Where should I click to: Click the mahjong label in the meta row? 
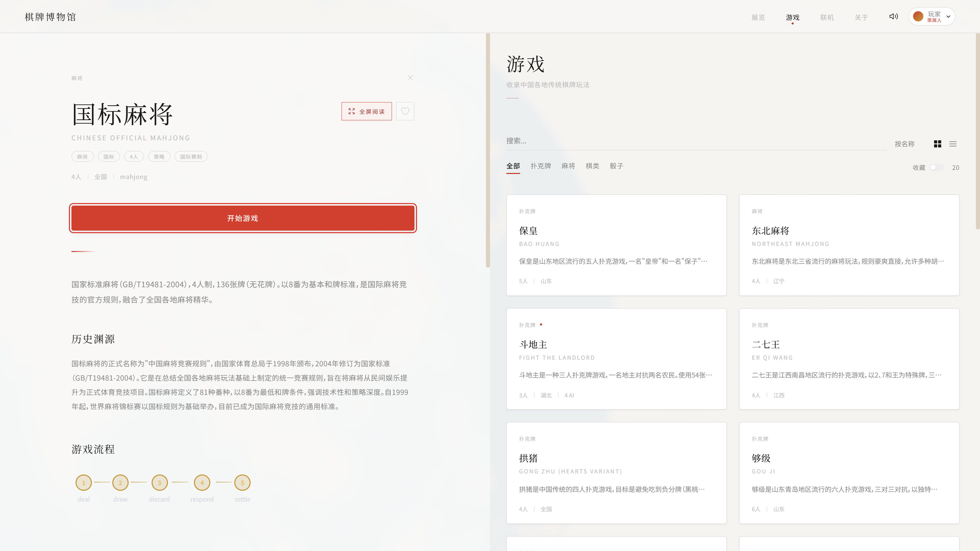[133, 177]
